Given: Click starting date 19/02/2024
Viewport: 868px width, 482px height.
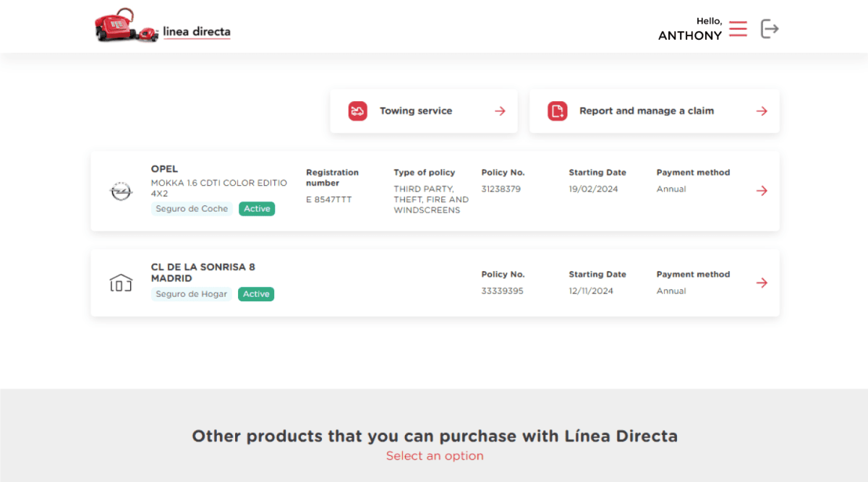Looking at the screenshot, I should [x=594, y=189].
